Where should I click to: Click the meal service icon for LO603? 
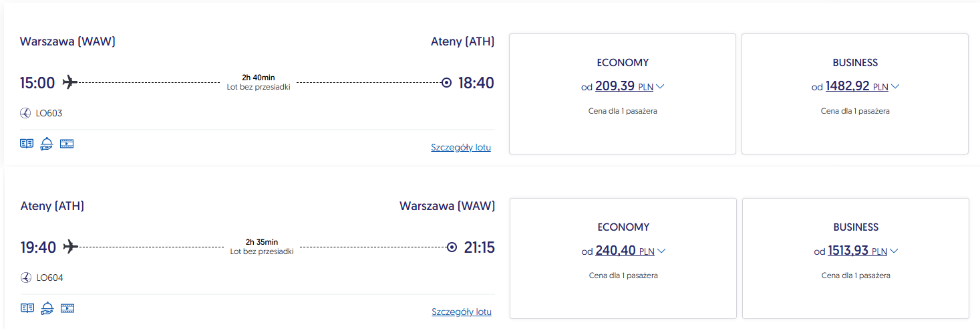click(x=47, y=144)
